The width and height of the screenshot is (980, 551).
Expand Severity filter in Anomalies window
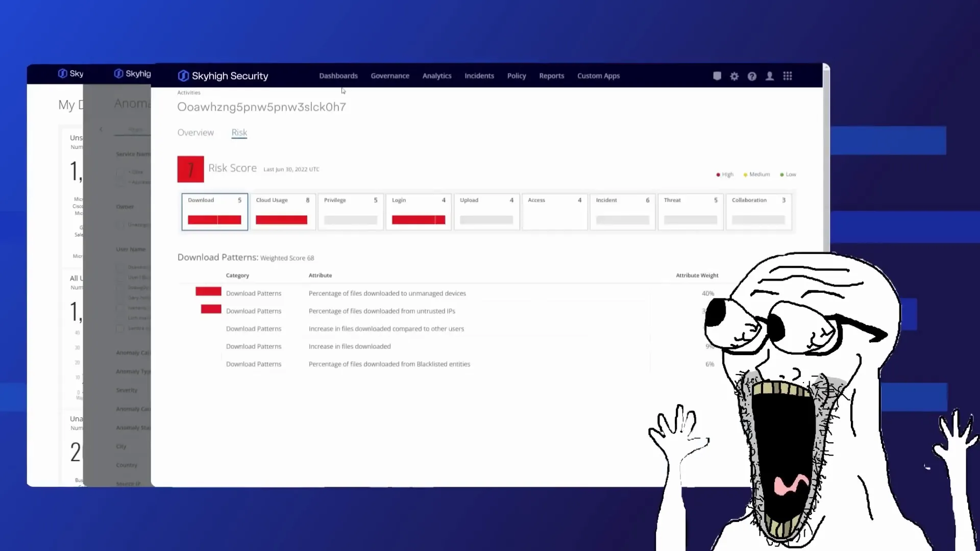coord(127,390)
